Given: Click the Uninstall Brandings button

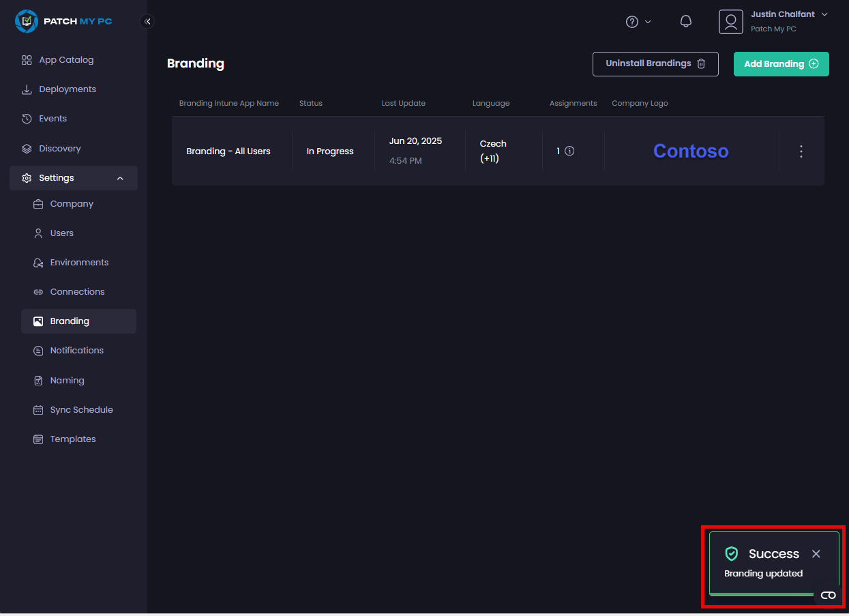Looking at the screenshot, I should point(655,63).
